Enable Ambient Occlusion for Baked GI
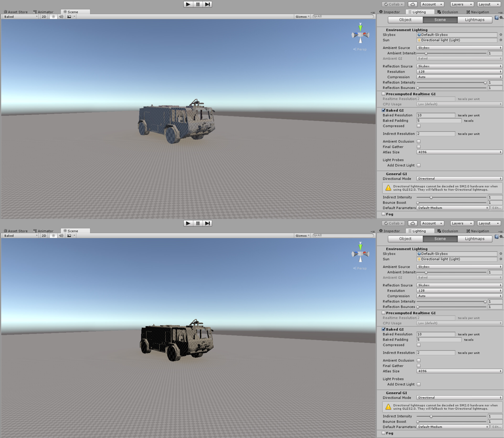Image resolution: width=504 pixels, height=438 pixels. [419, 141]
